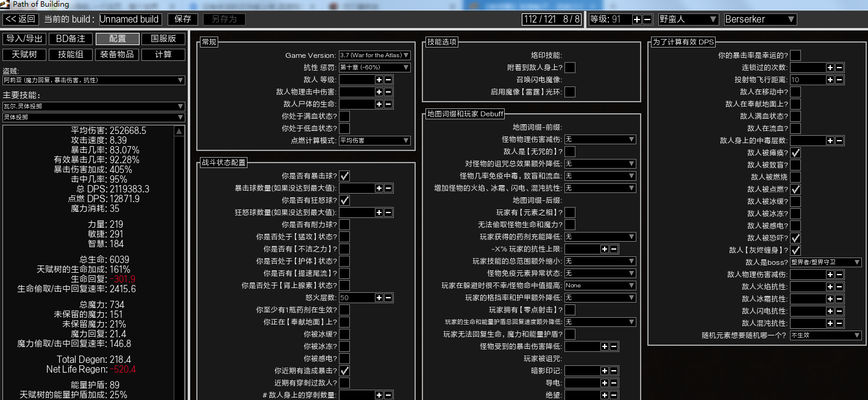
Task: Enable 你处于满血状态 checkbox
Action: 344,116
